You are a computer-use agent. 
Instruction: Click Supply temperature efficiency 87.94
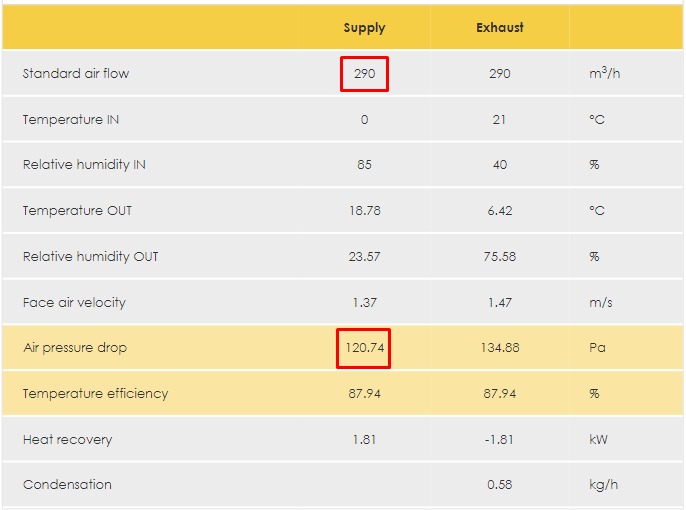click(364, 394)
